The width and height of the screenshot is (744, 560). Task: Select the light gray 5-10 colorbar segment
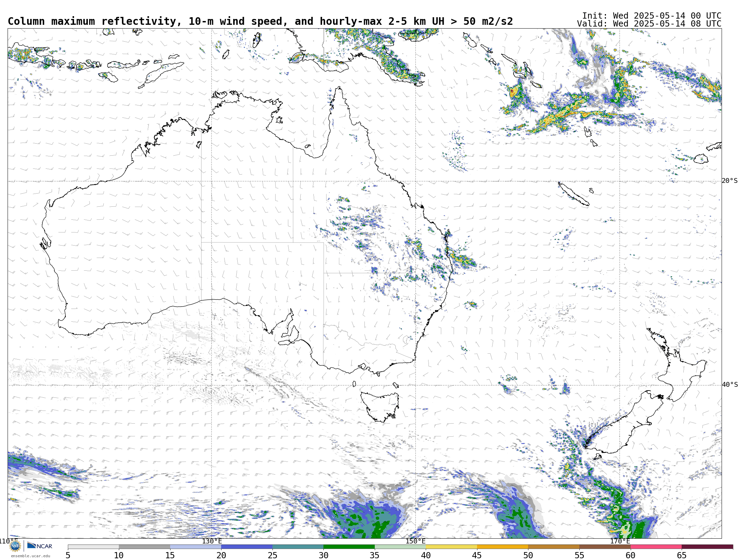[x=93, y=547]
